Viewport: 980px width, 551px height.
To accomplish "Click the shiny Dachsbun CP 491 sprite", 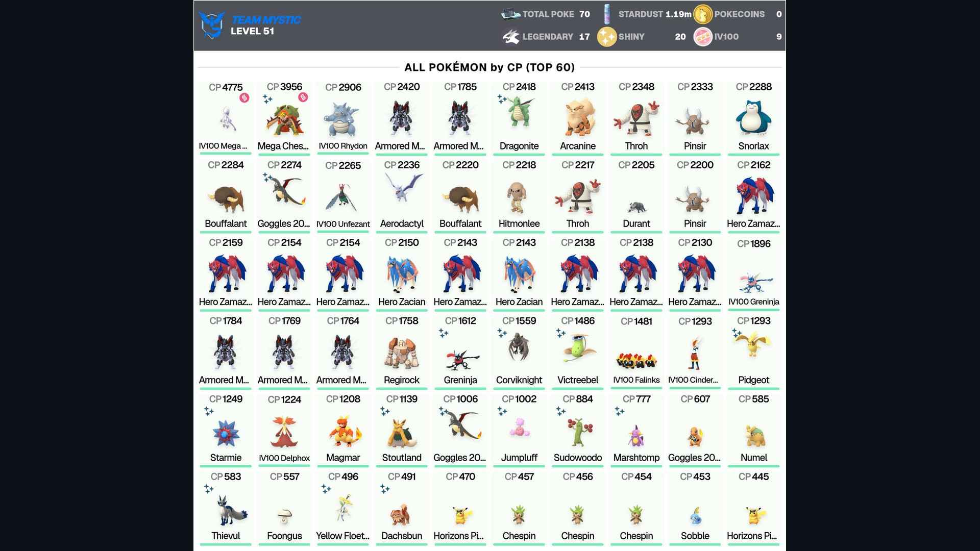I will 402,515.
